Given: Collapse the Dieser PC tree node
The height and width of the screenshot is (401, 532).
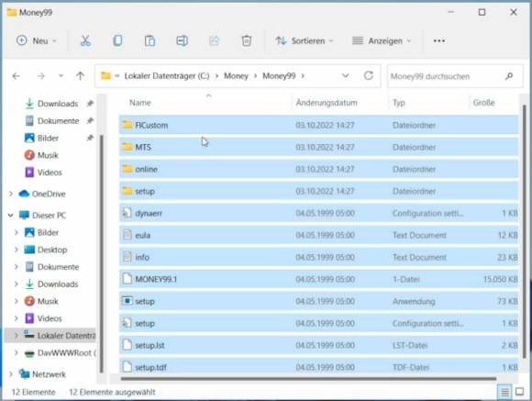Looking at the screenshot, I should (x=11, y=216).
